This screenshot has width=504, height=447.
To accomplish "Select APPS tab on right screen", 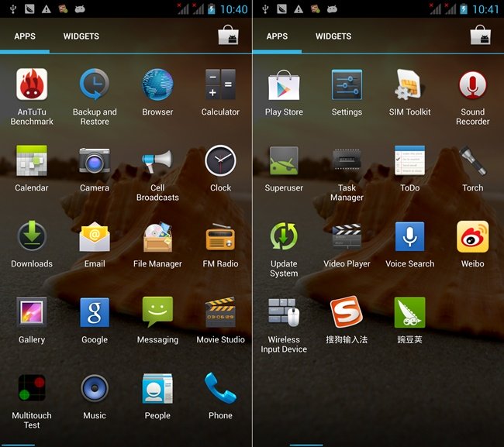I will (x=277, y=36).
